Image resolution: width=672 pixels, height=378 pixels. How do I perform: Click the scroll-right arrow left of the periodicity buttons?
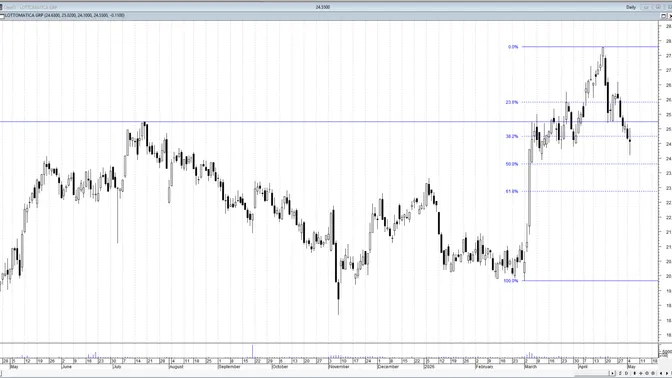coord(612,373)
